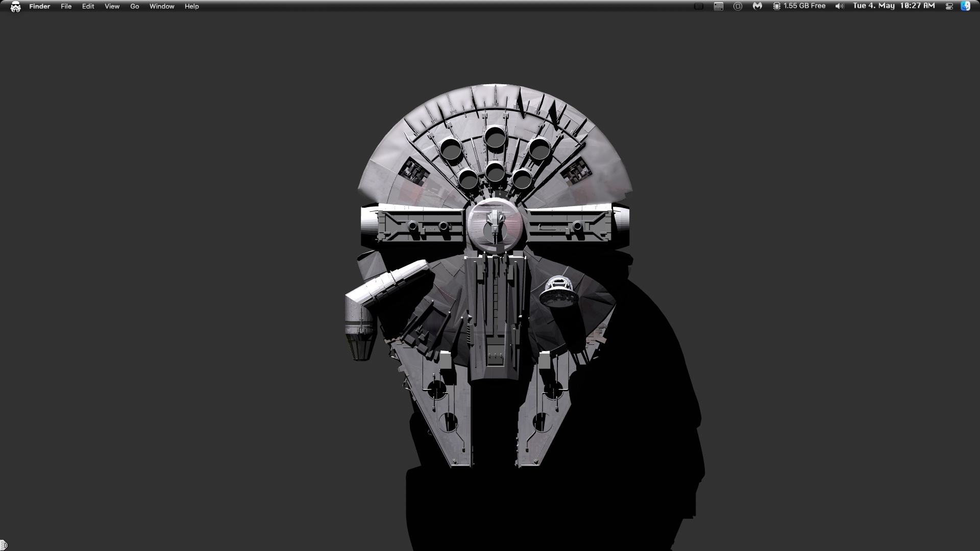Expand the collapsed control strip tab
Image resolution: width=980 pixels, height=551 pixels.
coord(4,545)
